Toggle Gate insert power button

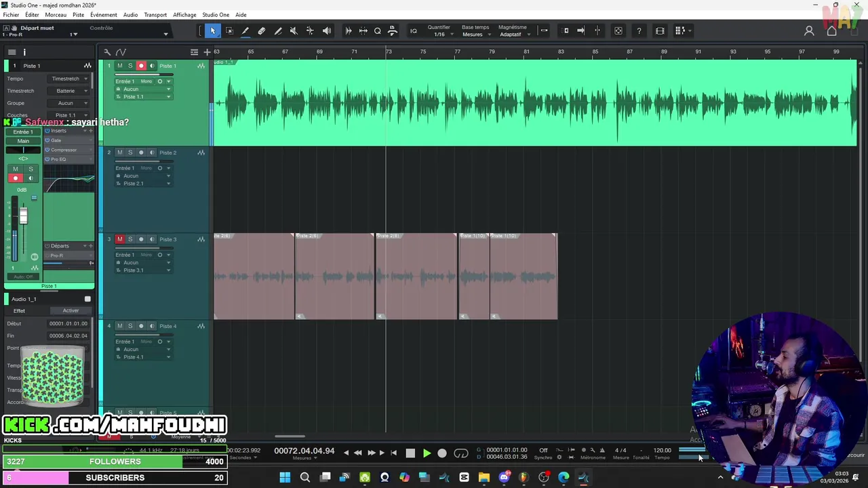[x=47, y=140]
